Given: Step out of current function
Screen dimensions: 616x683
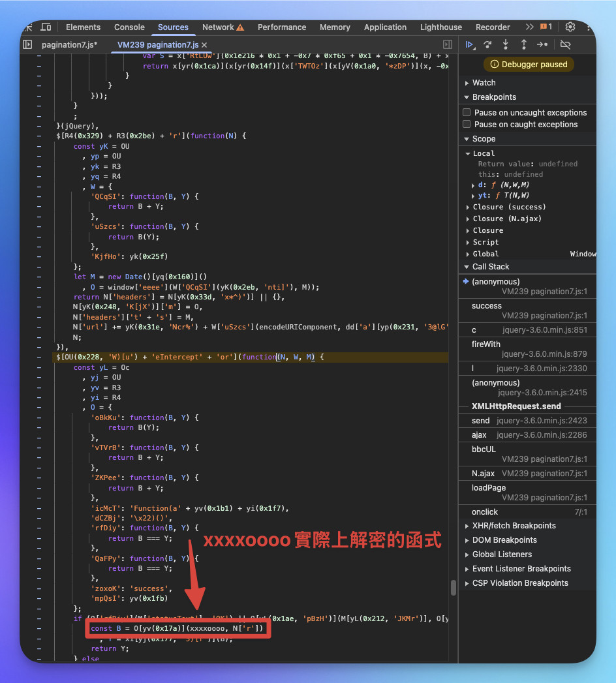Looking at the screenshot, I should [x=523, y=44].
